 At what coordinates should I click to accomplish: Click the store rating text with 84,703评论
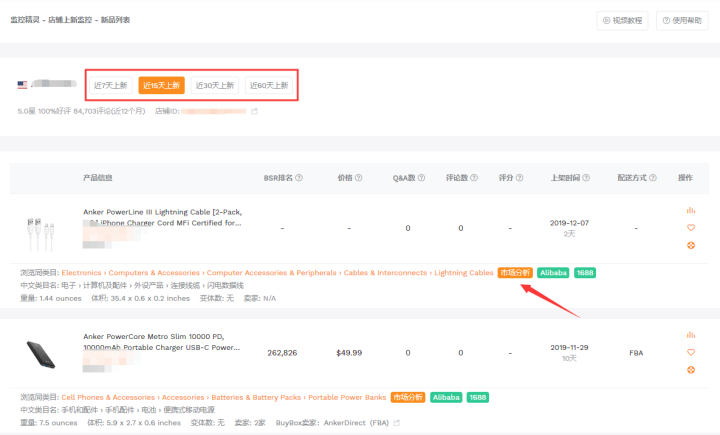tap(81, 111)
